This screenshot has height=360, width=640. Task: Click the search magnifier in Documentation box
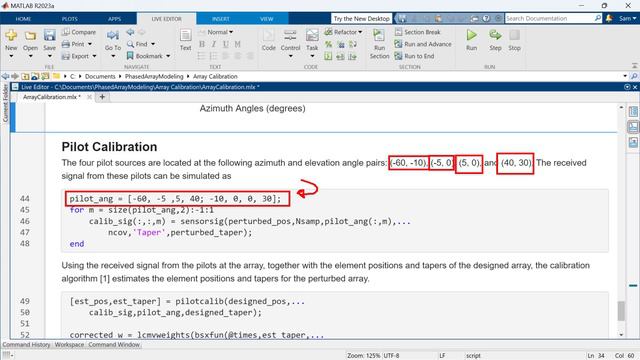click(x=598, y=18)
